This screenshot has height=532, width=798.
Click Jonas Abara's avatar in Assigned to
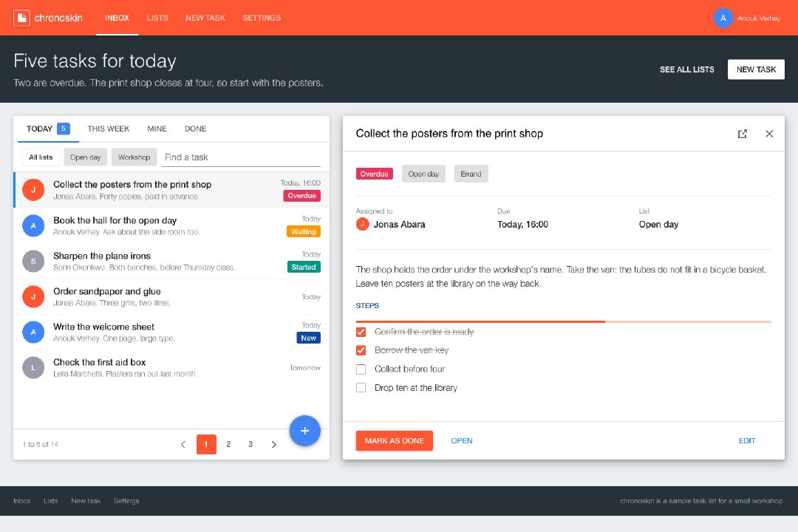pyautogui.click(x=362, y=224)
